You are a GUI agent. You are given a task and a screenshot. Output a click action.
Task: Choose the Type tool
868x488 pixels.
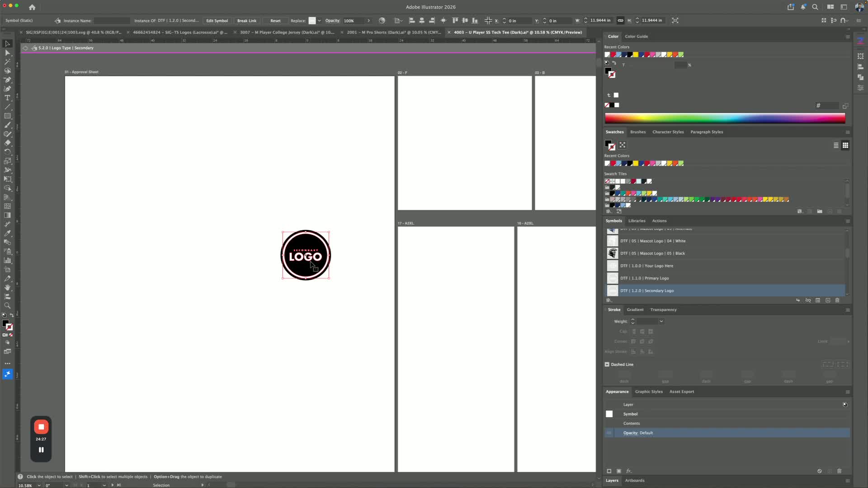coord(7,98)
